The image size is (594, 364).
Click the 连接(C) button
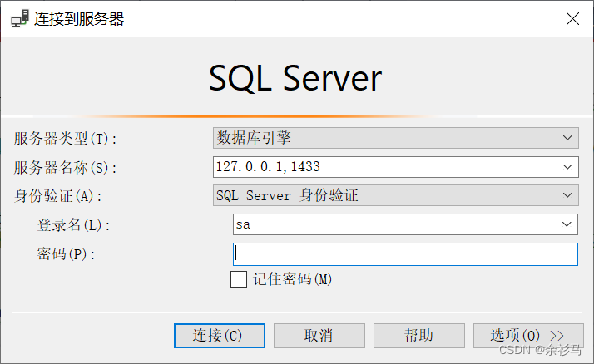(x=220, y=336)
